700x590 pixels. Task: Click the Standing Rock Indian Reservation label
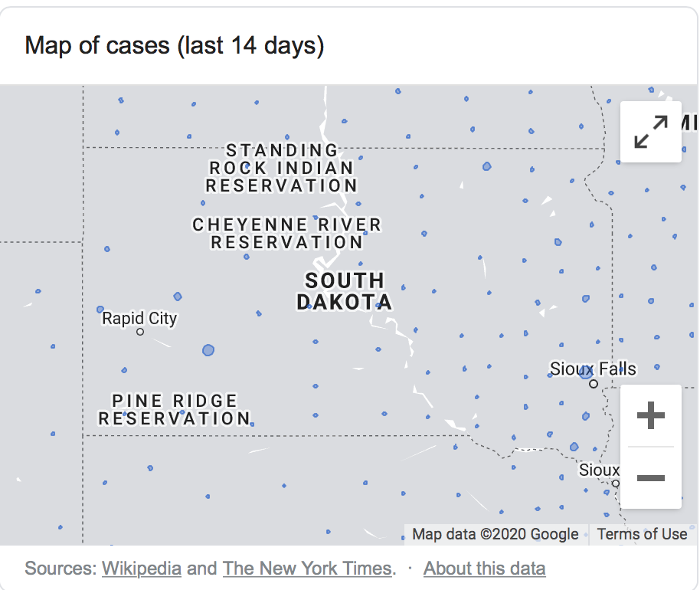tap(282, 168)
